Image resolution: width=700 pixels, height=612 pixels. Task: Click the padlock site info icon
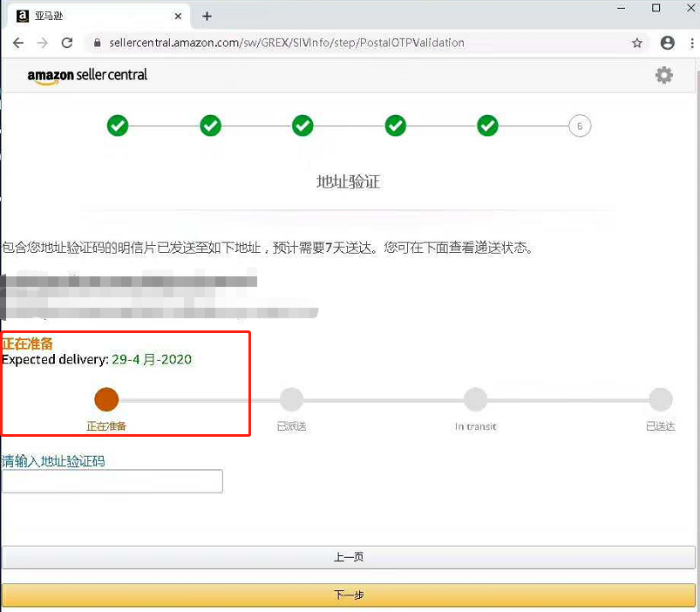coord(97,43)
